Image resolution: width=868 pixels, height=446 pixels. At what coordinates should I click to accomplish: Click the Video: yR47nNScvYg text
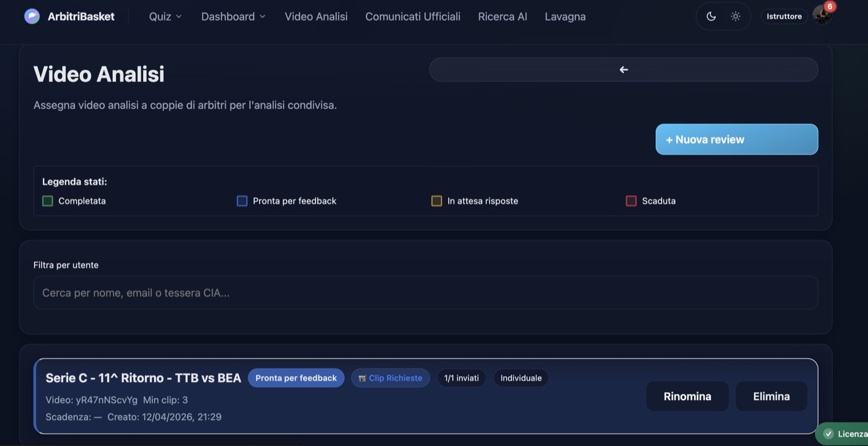pos(92,399)
